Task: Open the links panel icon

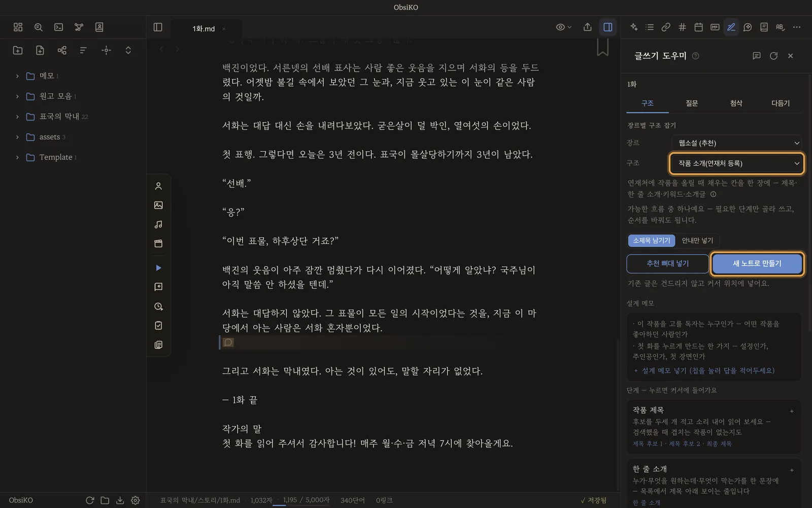Action: pyautogui.click(x=666, y=27)
